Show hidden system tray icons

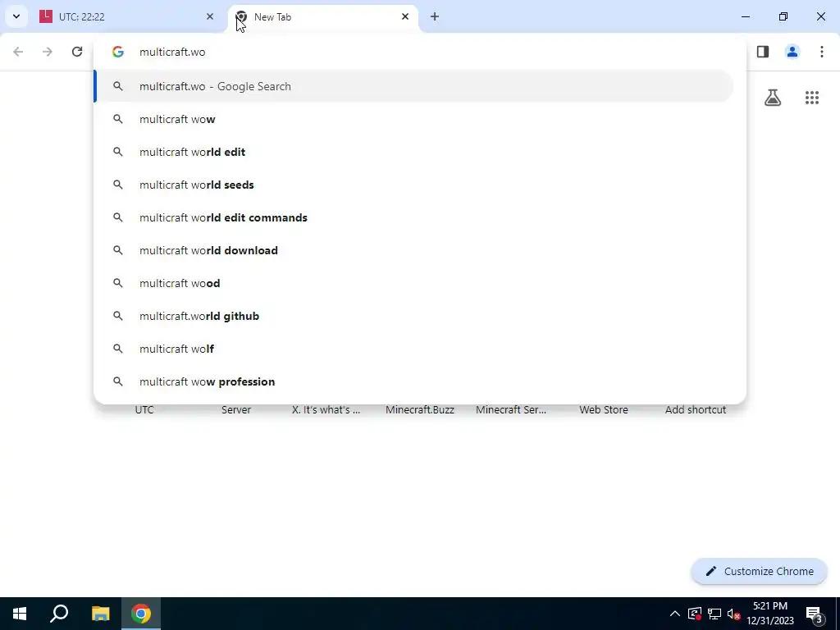pos(675,614)
